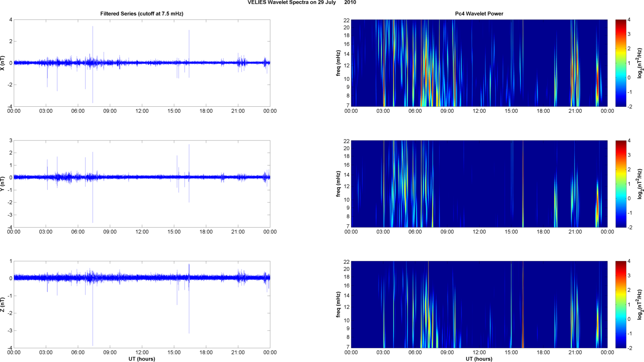This screenshot has width=644, height=362.
Task: Click the "Z (nT)" axis label
Action: point(3,305)
